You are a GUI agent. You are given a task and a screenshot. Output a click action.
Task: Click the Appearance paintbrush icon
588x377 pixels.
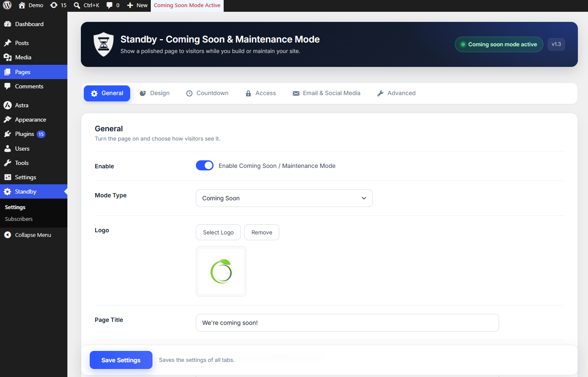tap(8, 119)
